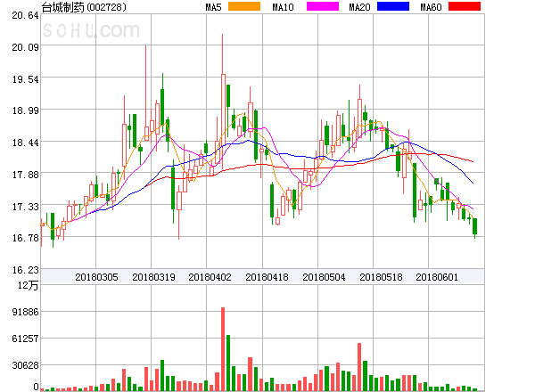Click the last green candlestick on the right
This screenshot has width=535, height=392.
(x=474, y=226)
